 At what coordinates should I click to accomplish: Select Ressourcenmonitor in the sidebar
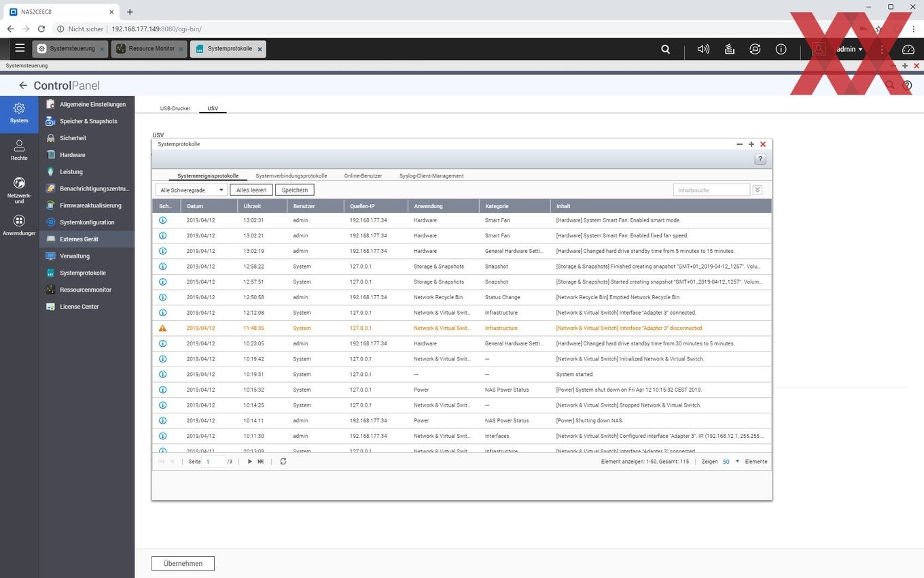pyautogui.click(x=86, y=290)
